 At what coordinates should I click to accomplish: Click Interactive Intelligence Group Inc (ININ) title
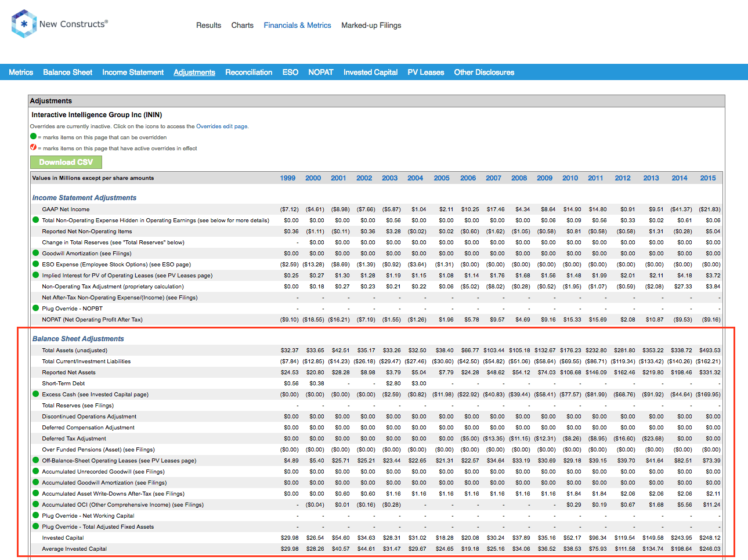97,115
